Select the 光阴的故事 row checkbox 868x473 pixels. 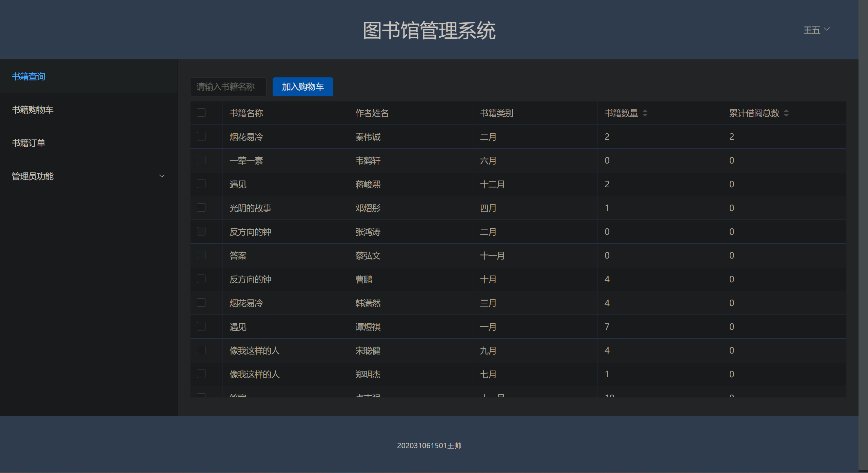point(201,208)
